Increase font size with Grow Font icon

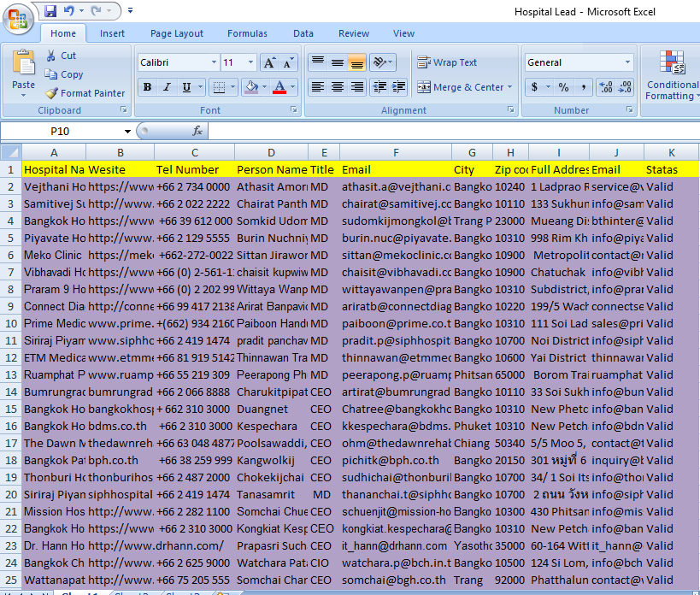pos(269,63)
